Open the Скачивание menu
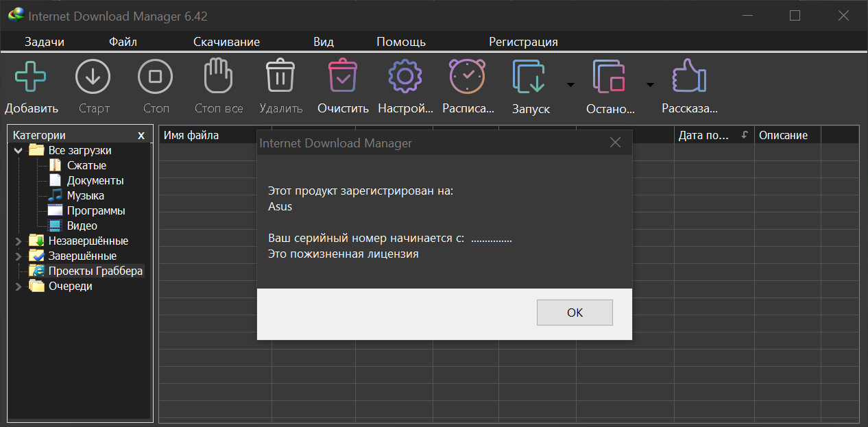Viewport: 868px width, 427px height. click(226, 42)
